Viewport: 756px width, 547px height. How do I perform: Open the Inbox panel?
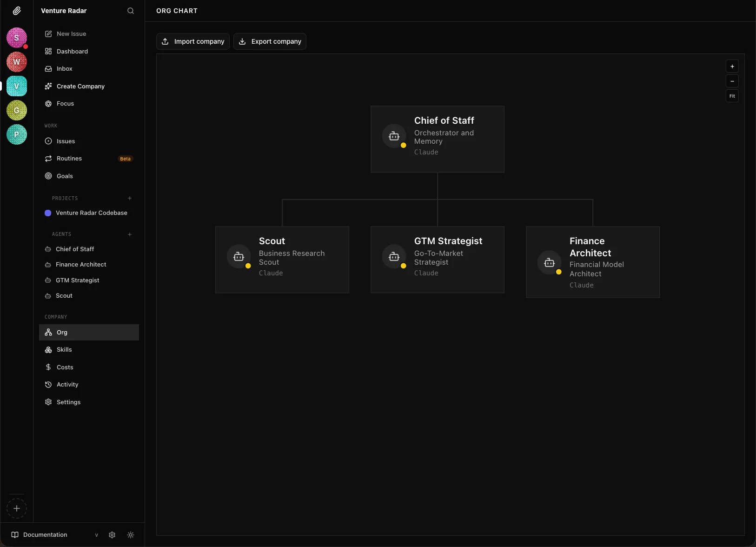point(64,68)
